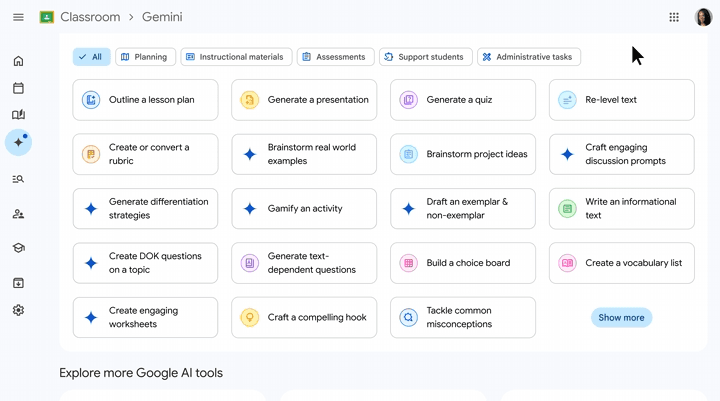Open the Google apps grid
The width and height of the screenshot is (720, 401).
click(674, 17)
